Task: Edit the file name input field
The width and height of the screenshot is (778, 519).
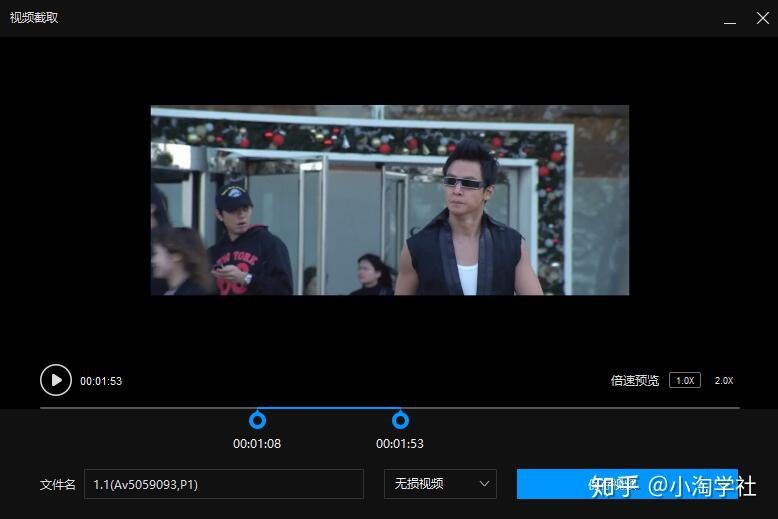Action: (224, 484)
